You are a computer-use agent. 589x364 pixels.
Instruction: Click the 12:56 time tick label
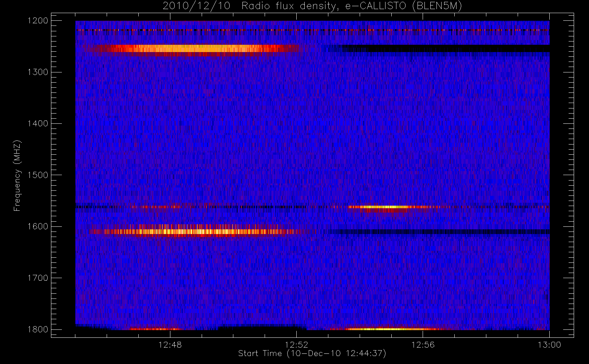pyautogui.click(x=423, y=345)
